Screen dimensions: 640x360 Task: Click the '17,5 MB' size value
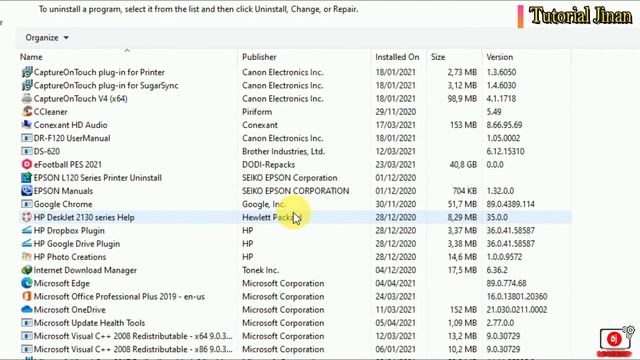[x=462, y=270]
